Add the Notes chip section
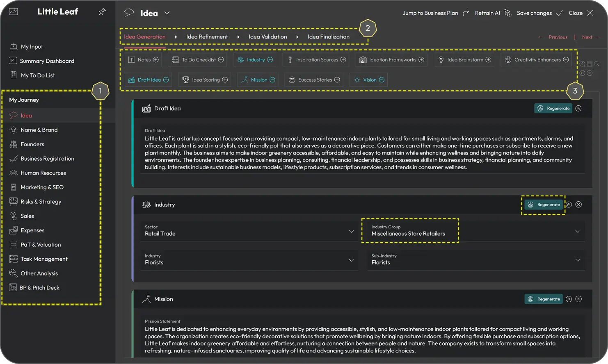608x364 pixels. tap(155, 60)
